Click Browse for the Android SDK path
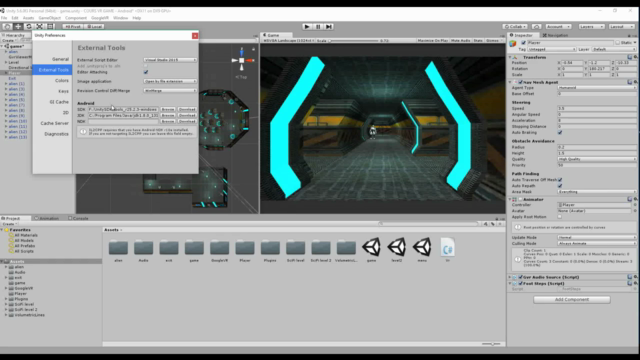The image size is (640, 360). (168, 109)
